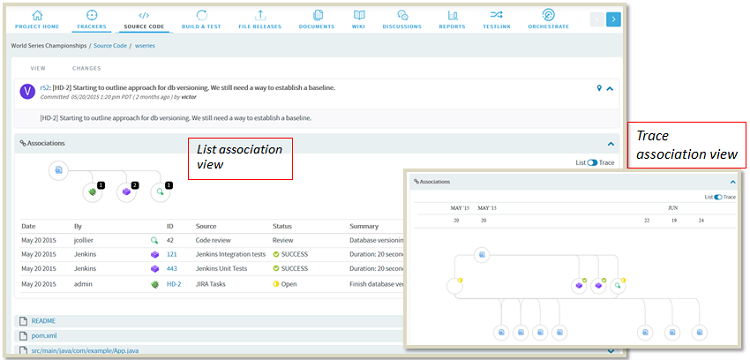Click the pin icon on commit r52

pyautogui.click(x=599, y=88)
